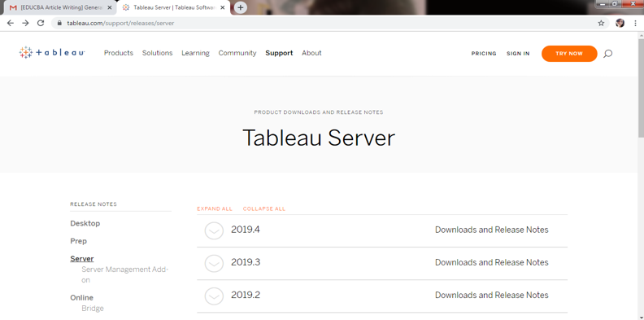Open 2019.4 Downloads and Release Notes
644x320 pixels.
[492, 230]
